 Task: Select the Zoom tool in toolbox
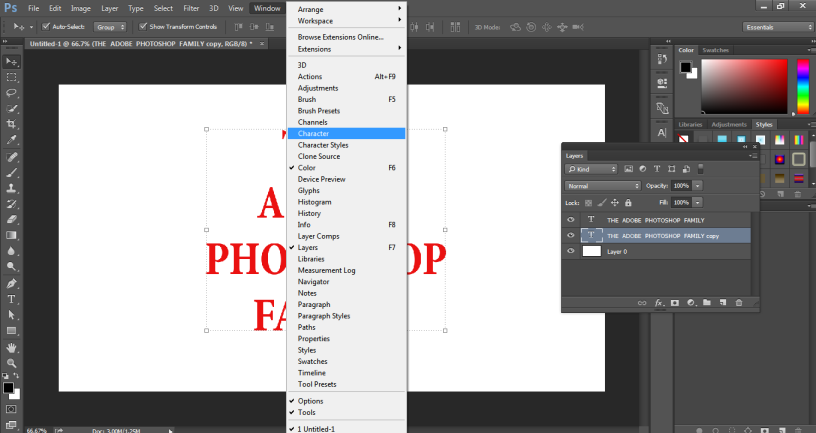click(11, 363)
